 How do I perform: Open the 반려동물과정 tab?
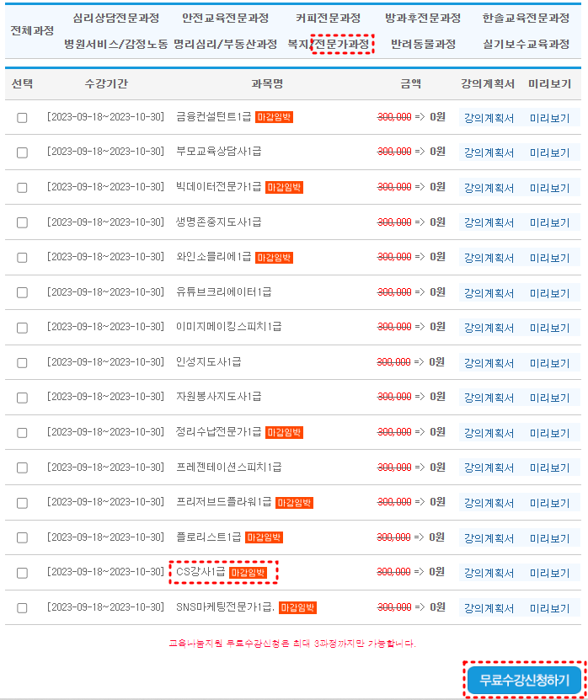click(x=423, y=44)
